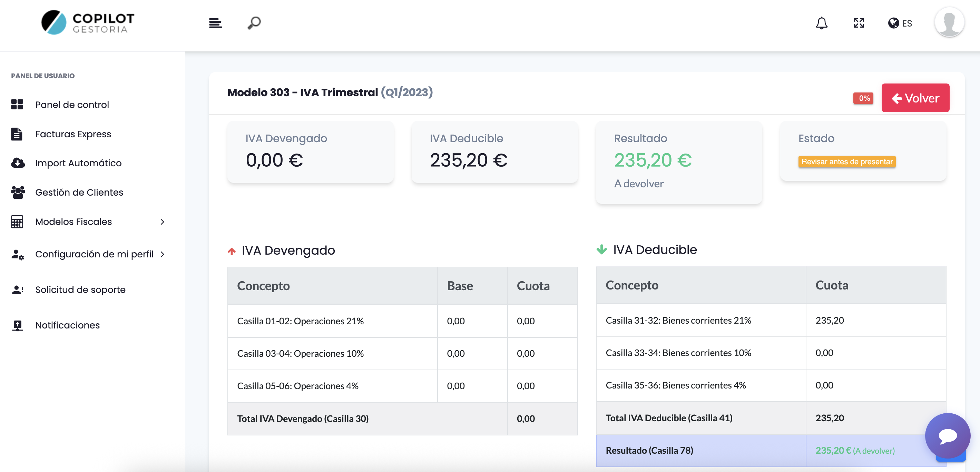The height and width of the screenshot is (472, 980).
Task: Click the Volver button
Action: click(x=915, y=98)
